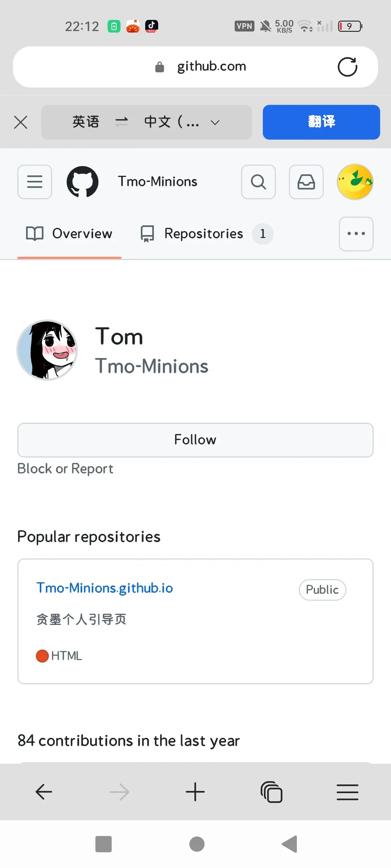Open your account avatar menu

355,182
